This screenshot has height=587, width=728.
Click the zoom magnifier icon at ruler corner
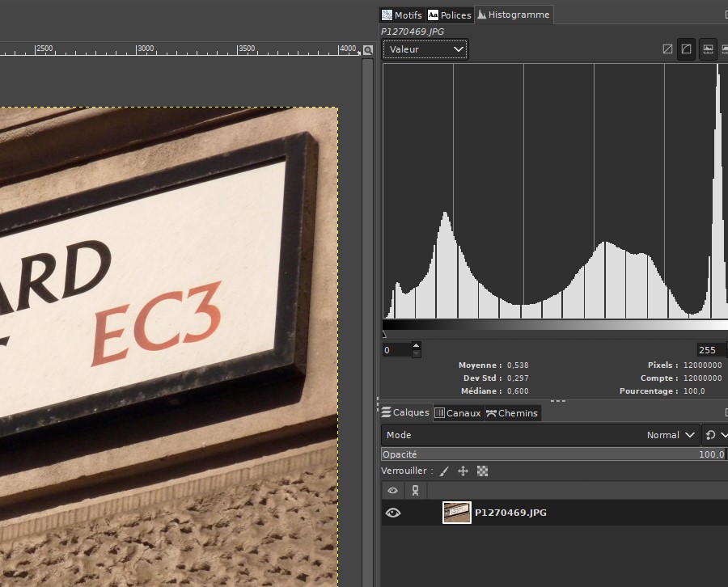coord(368,49)
